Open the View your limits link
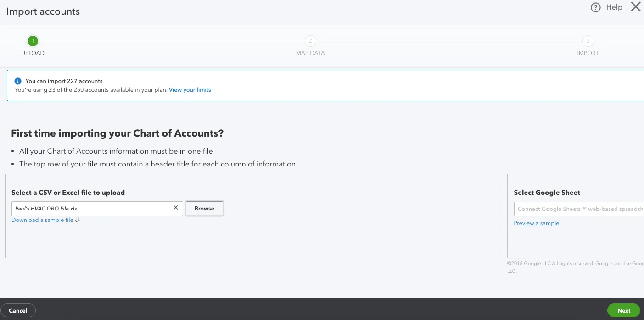Viewport: 644px width, 320px height. click(x=190, y=90)
